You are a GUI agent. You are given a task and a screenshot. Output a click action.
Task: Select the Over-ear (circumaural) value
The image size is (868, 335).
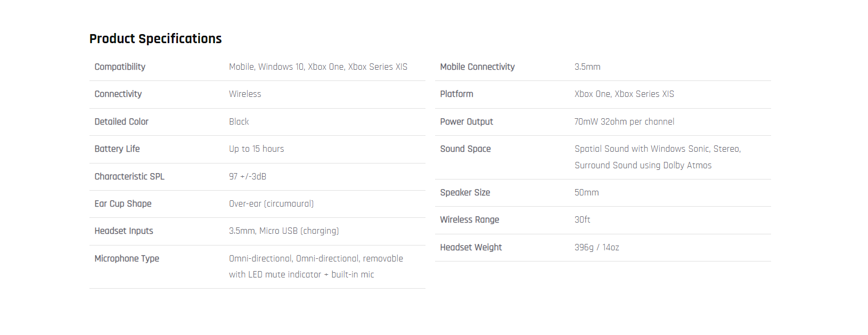[271, 204]
